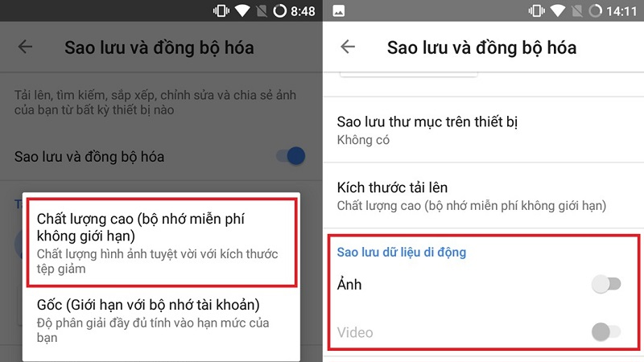644x362 pixels.
Task: Toggle Sao lưu và đồng bộ hóa switch
Action: tap(291, 156)
